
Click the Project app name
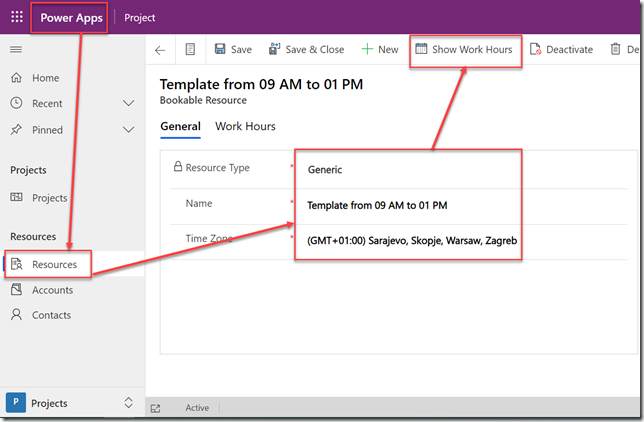pyautogui.click(x=140, y=18)
